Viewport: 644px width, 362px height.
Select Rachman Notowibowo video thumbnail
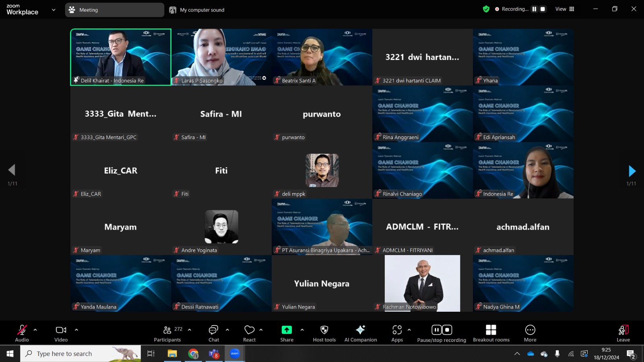point(423,283)
